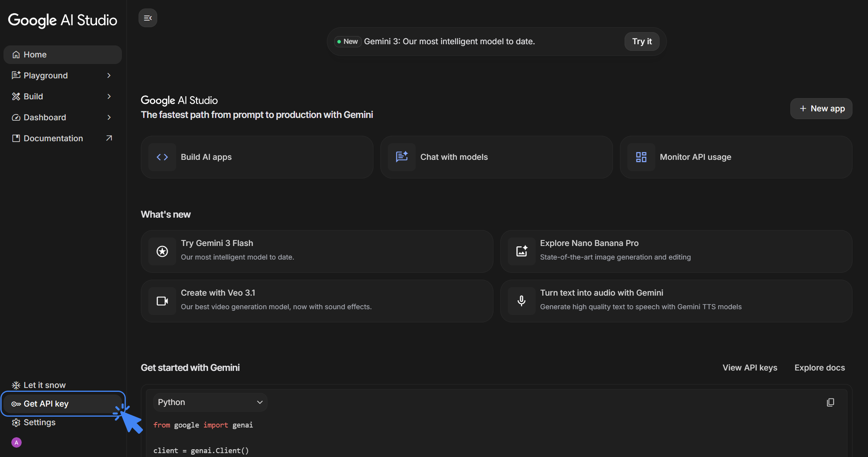Viewport: 868px width, 457px height.
Task: Open Monitor API usage via its dashboard icon
Action: point(641,157)
